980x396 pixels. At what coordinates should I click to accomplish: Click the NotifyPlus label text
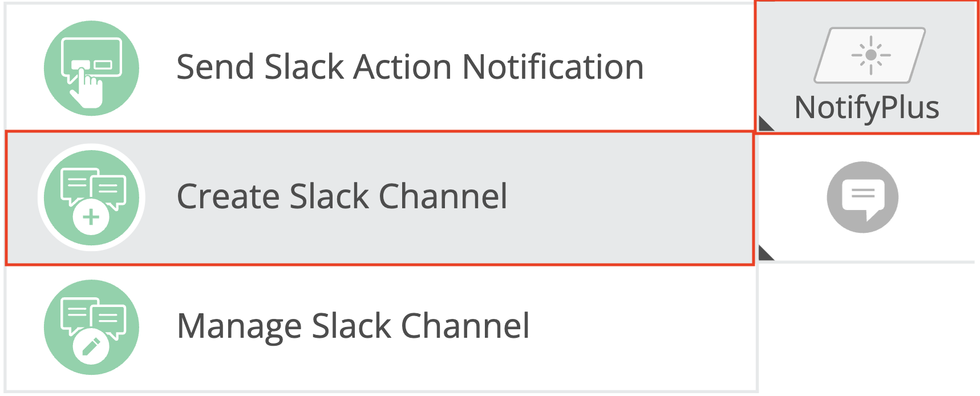point(866,107)
